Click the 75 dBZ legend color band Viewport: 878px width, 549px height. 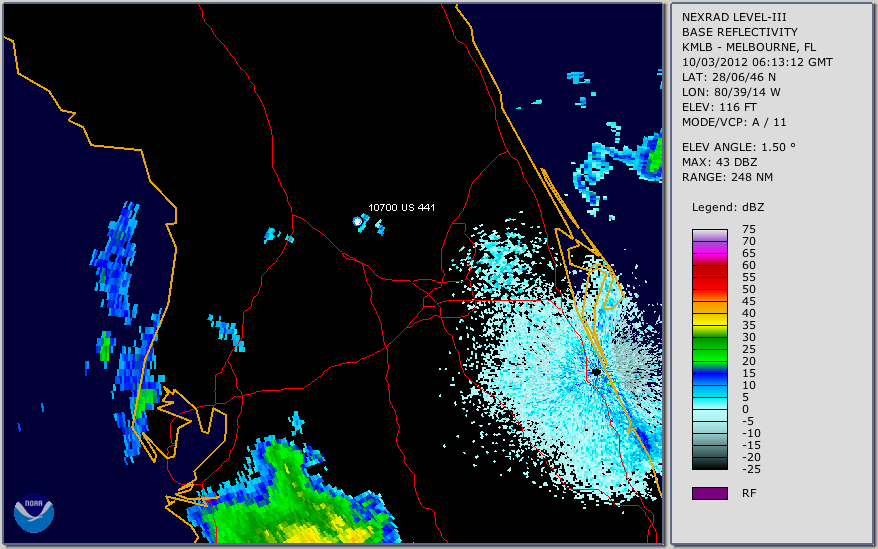pyautogui.click(x=709, y=235)
